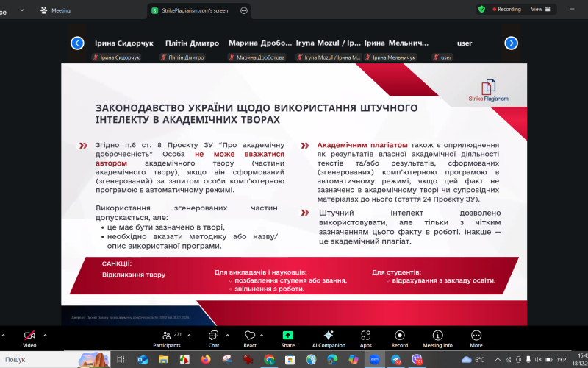Open the View layout menu
The image size is (588, 368).
(x=539, y=10)
